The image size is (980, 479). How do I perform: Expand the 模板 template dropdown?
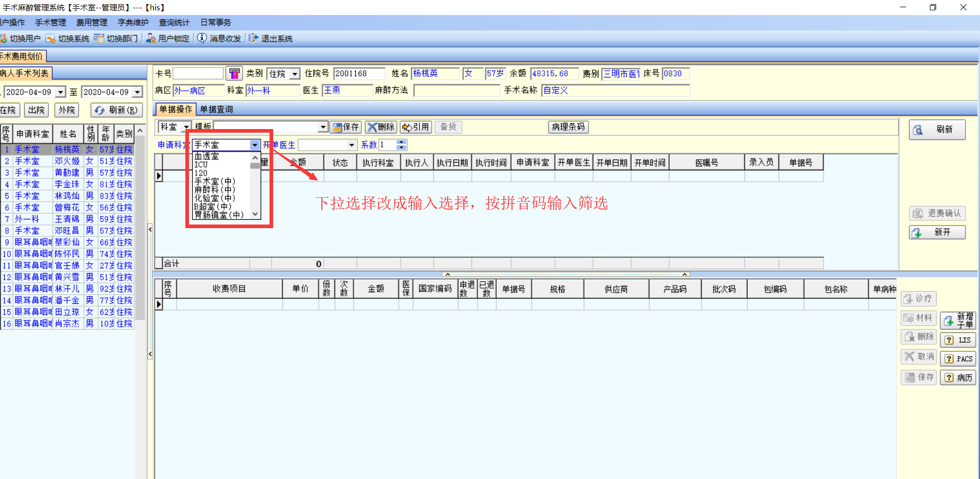323,127
